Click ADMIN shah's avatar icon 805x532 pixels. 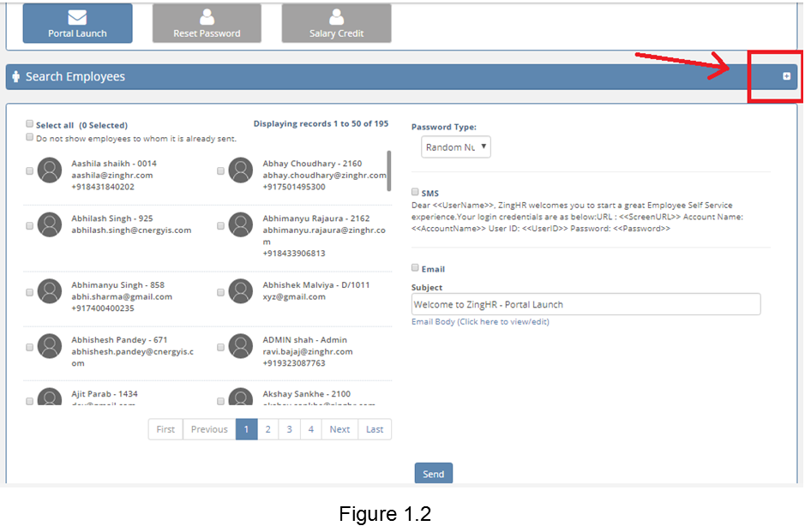point(241,346)
